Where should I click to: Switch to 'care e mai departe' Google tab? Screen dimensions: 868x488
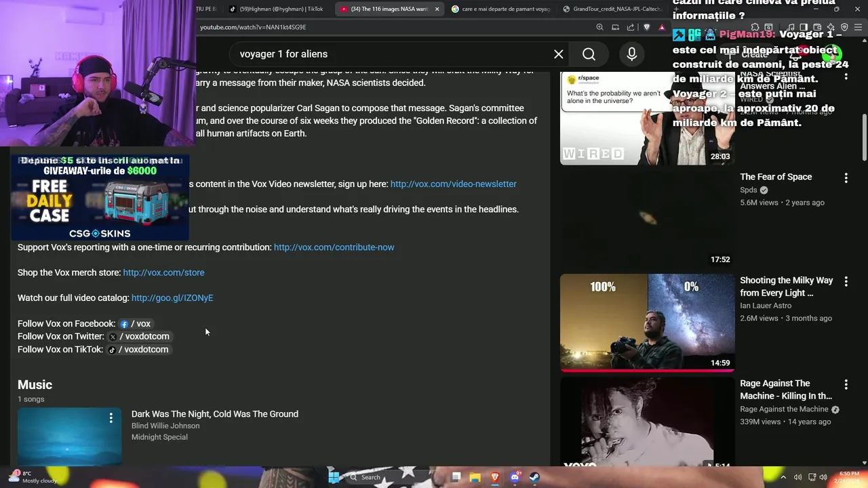502,9
